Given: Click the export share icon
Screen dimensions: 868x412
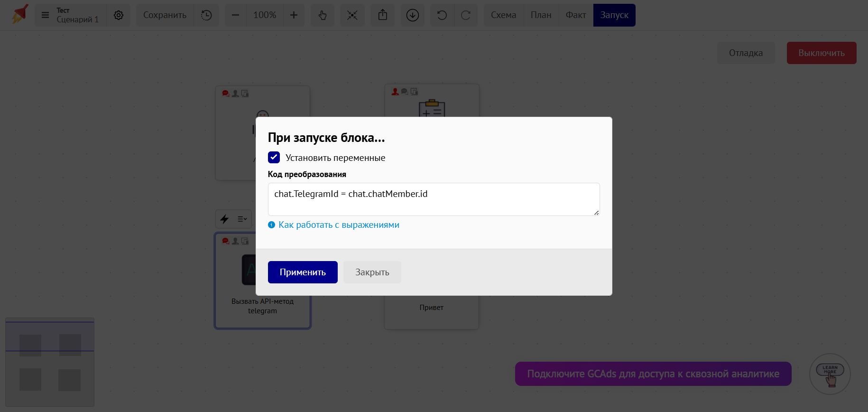Looking at the screenshot, I should [x=383, y=15].
